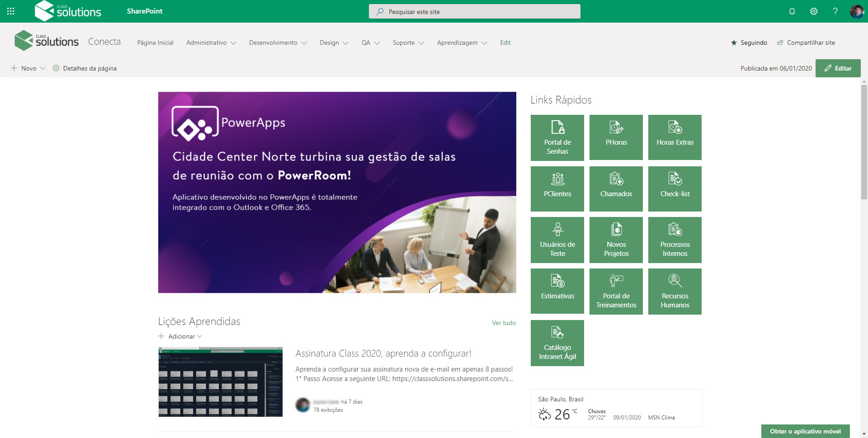Expand the Desenvolvimento menu
This screenshot has width=868, height=438.
(278, 42)
